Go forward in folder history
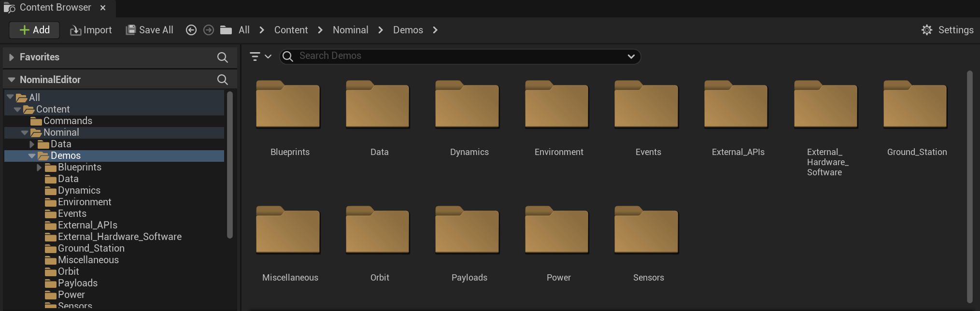 pos(209,30)
